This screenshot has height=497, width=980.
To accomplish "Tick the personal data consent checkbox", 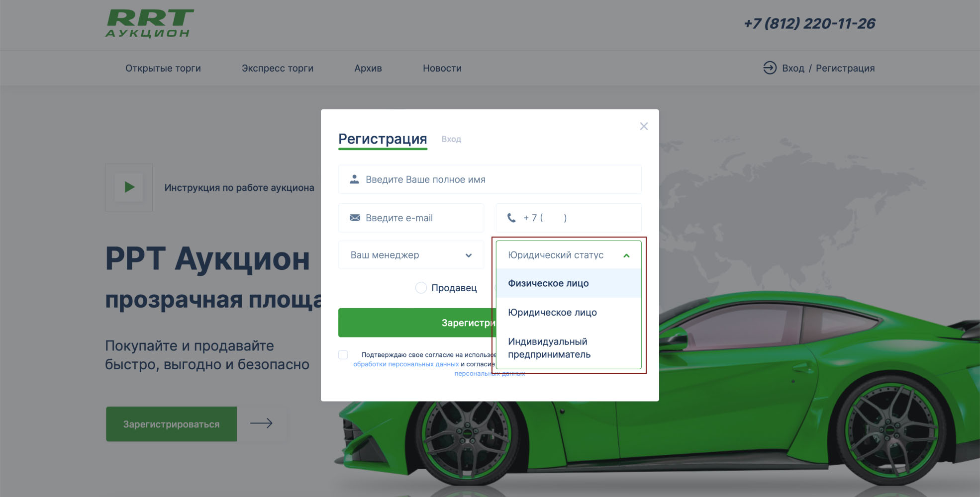I will coord(343,354).
